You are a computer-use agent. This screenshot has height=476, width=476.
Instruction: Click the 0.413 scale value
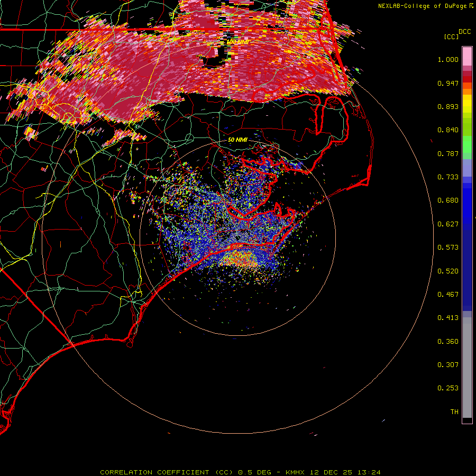(x=448, y=318)
